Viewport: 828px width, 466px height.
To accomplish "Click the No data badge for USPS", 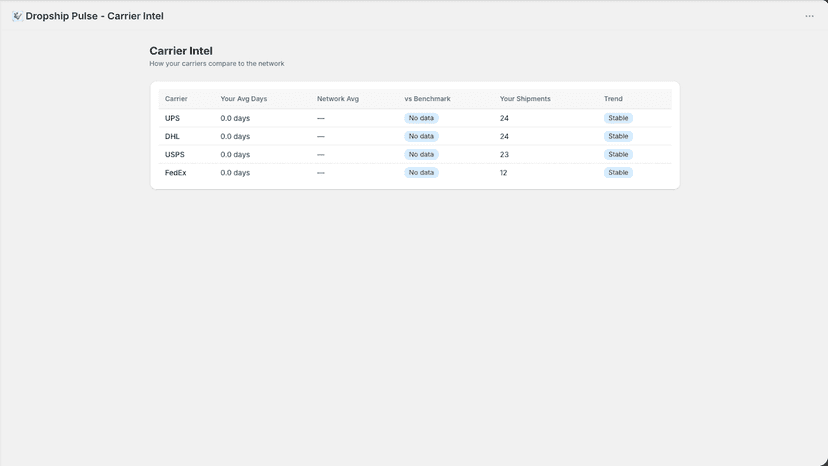I will tap(421, 155).
